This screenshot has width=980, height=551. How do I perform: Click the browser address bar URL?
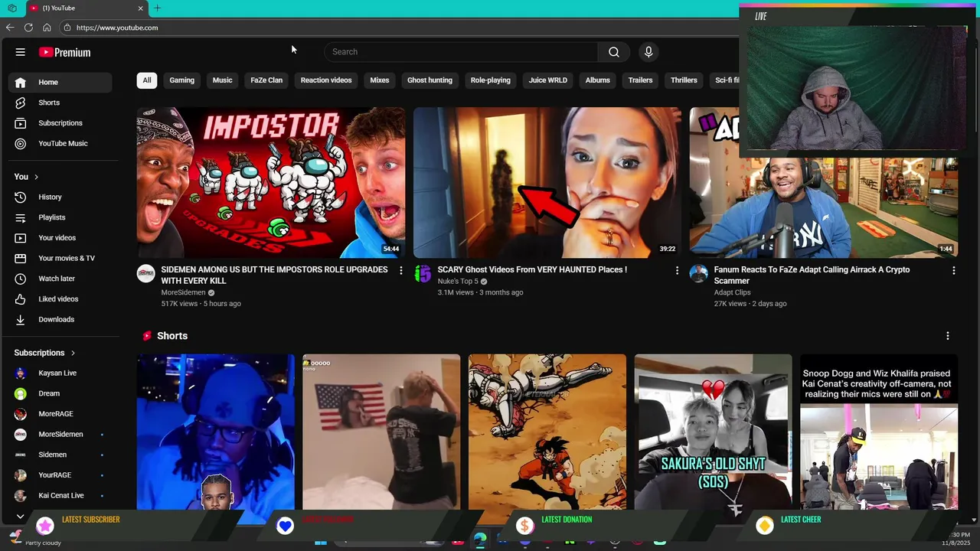click(117, 28)
